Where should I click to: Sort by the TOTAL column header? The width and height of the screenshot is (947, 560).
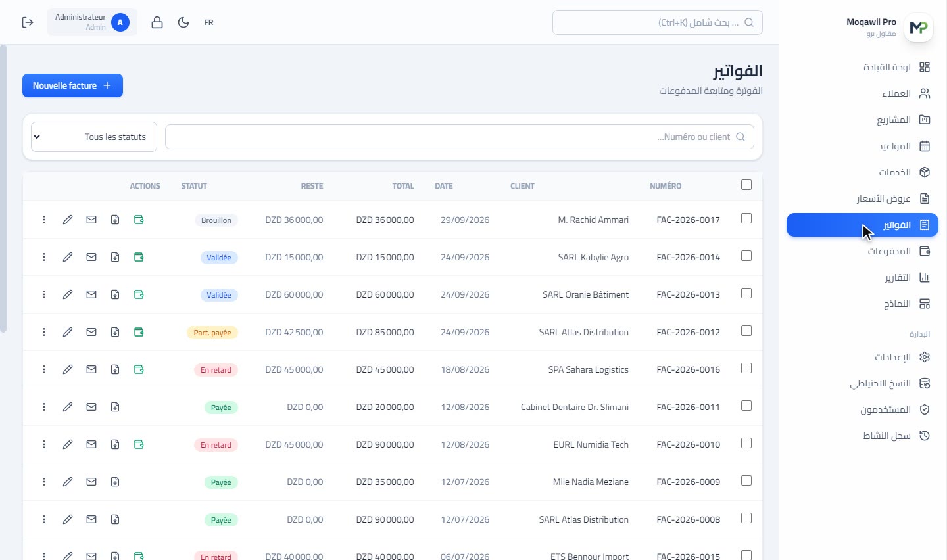click(403, 186)
